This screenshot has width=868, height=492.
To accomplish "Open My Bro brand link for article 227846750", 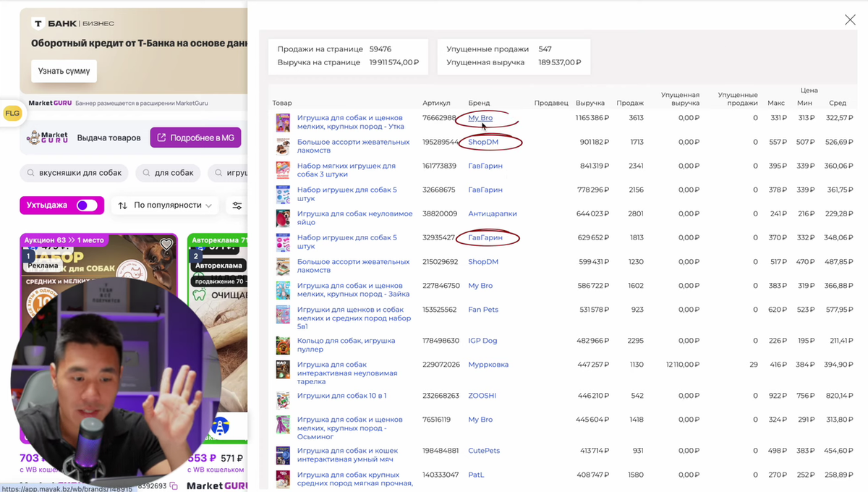I will click(480, 286).
